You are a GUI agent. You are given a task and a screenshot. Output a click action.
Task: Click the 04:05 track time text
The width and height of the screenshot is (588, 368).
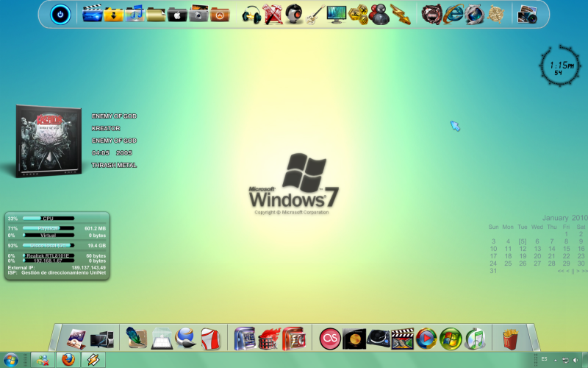101,153
